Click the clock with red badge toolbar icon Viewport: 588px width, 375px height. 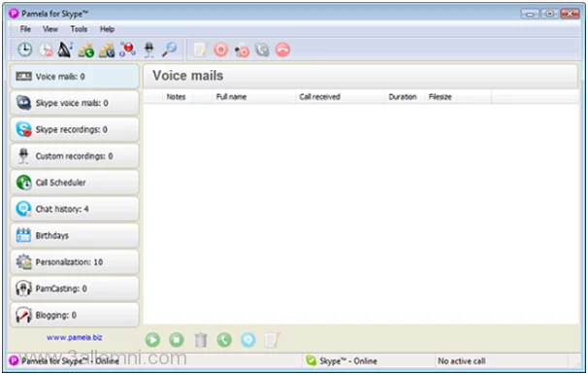46,50
